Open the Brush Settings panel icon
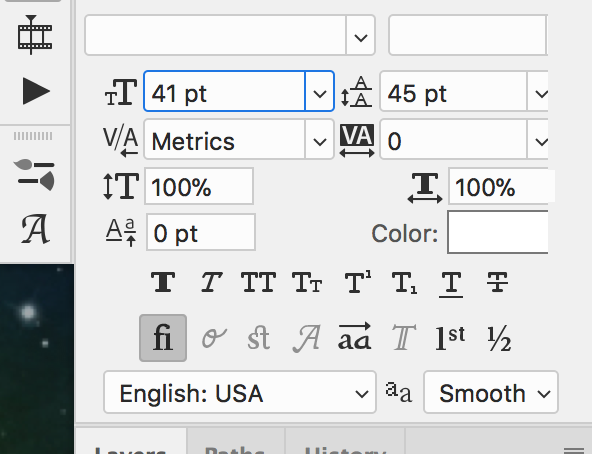 tap(36, 174)
